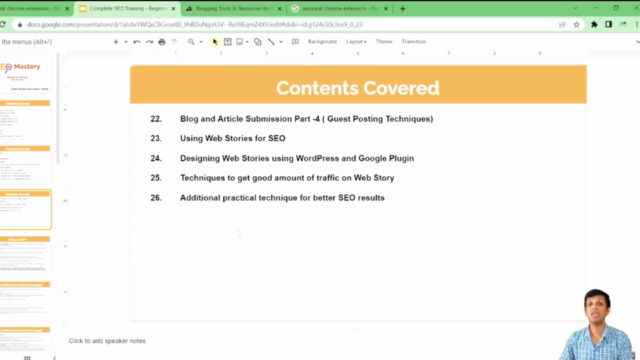Select the first Contents Covered slide thumbnail
Image resolution: width=640 pixels, height=360 pixels.
point(25,119)
